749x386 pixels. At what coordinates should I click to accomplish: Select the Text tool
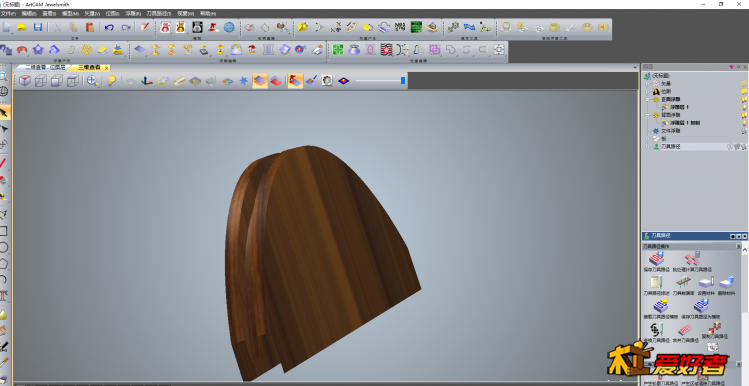(x=3, y=295)
